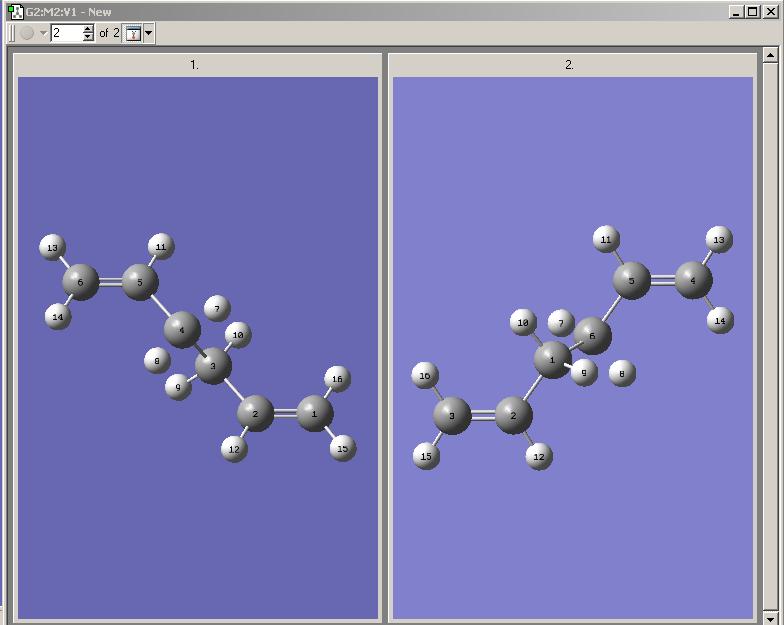
Task: Open the dropdown next to the play circle
Action: point(43,34)
